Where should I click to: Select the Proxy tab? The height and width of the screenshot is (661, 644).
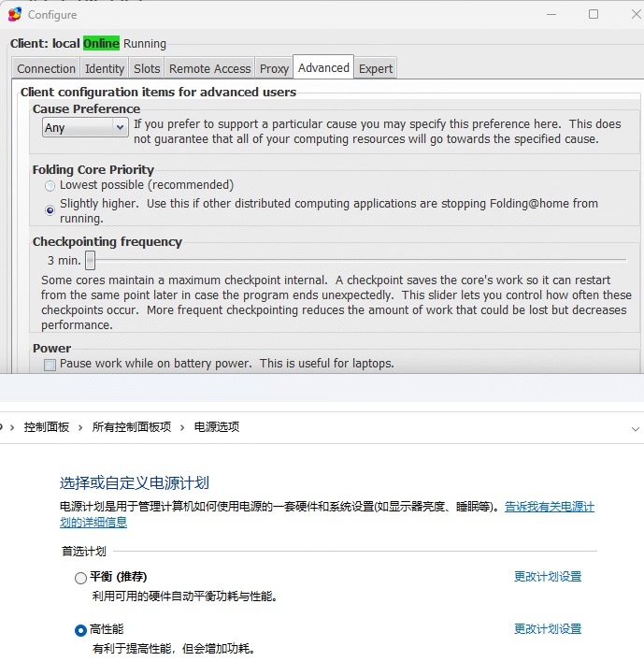point(274,68)
